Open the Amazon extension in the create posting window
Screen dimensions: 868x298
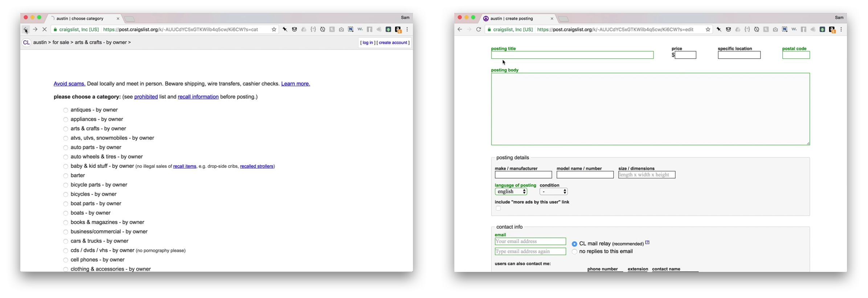coord(832,30)
